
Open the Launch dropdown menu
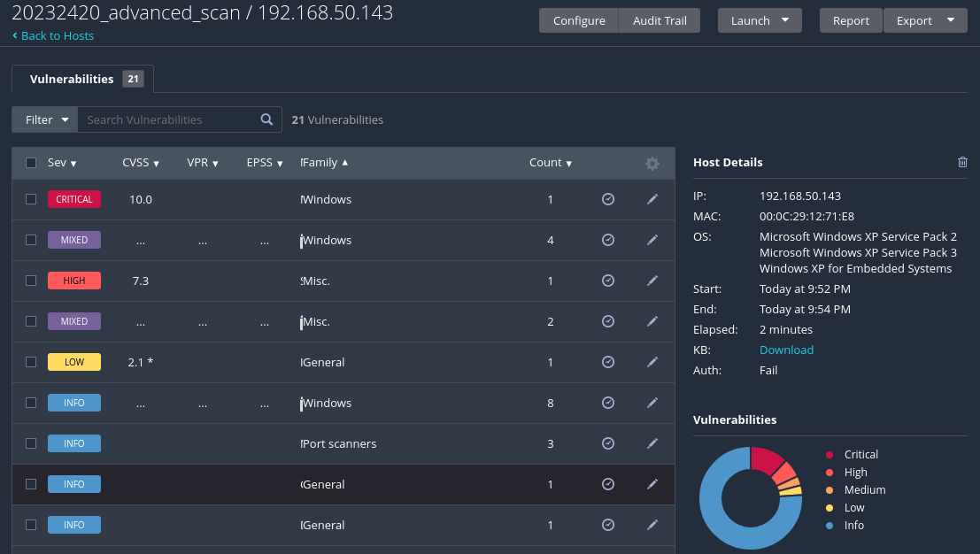point(760,20)
